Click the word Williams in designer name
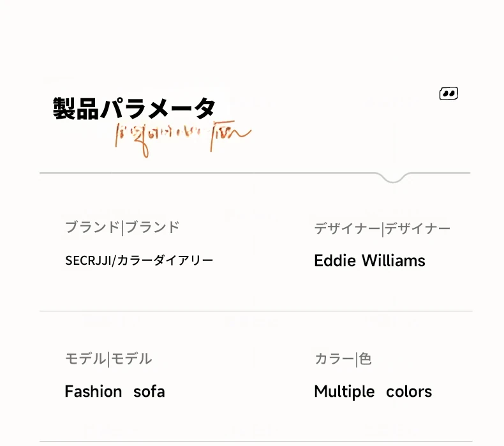504x446 pixels. point(394,260)
